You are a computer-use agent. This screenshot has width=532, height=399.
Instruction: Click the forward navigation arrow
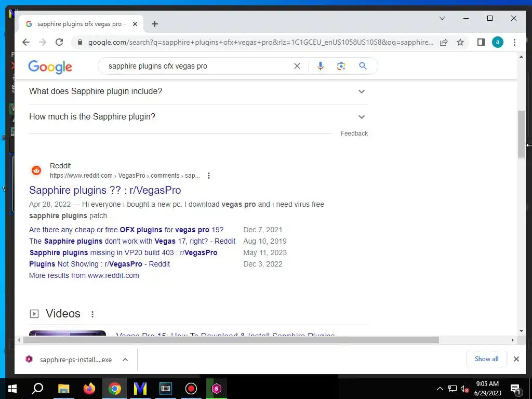[x=43, y=42]
